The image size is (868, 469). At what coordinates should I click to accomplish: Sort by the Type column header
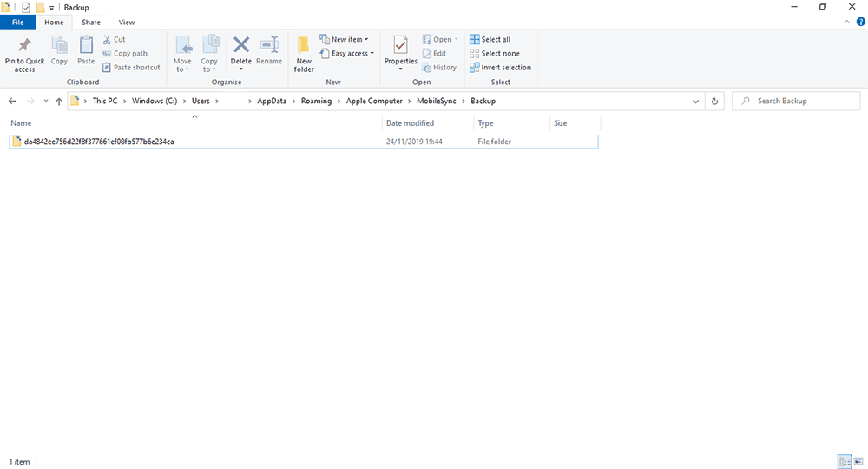pos(511,123)
